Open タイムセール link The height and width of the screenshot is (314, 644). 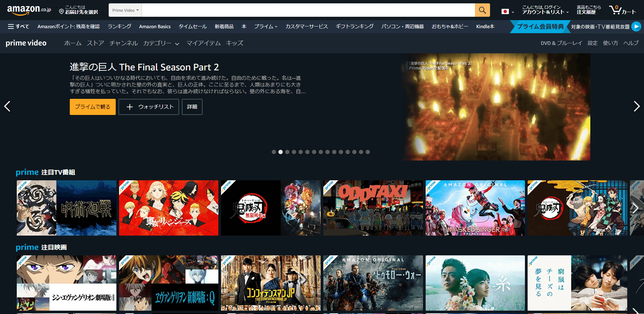(193, 26)
